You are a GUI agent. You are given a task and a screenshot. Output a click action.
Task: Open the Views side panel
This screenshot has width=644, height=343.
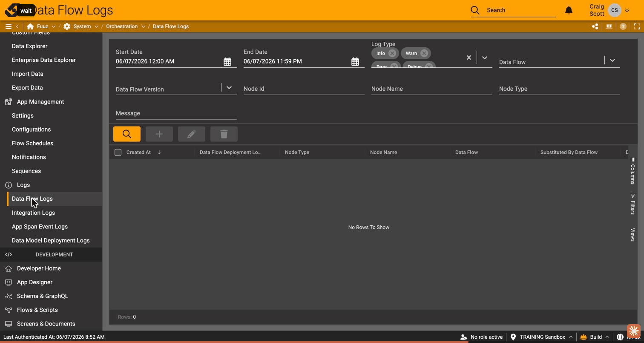[632, 235]
